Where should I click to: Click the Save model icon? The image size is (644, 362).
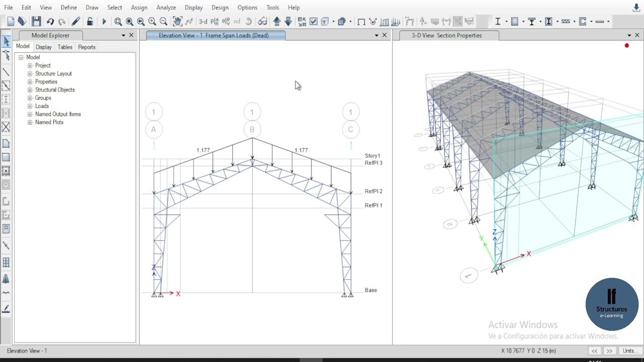(36, 21)
